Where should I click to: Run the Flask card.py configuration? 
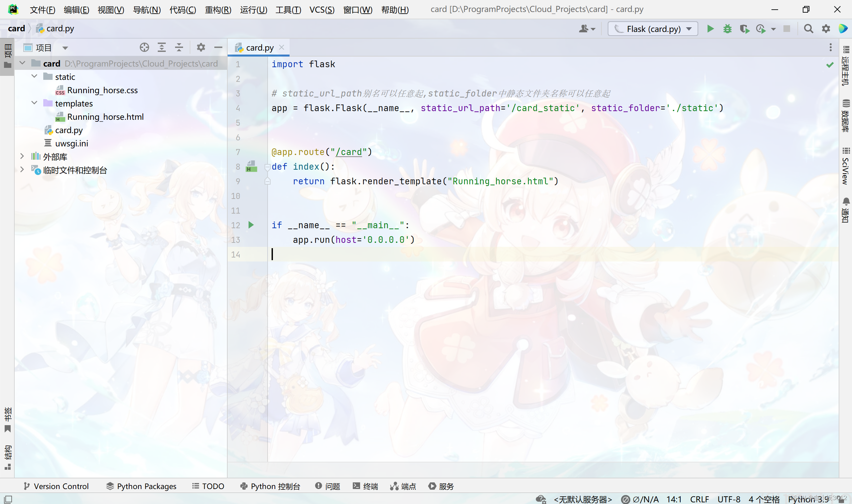[x=710, y=29]
